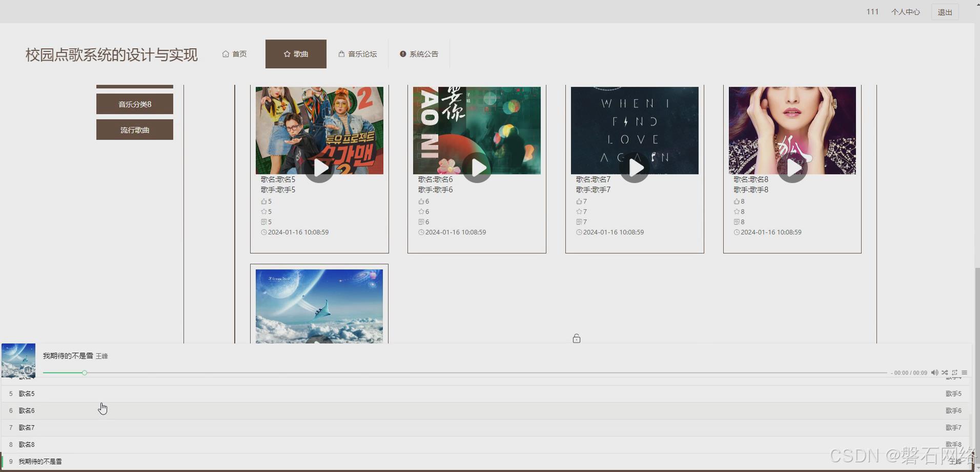Select playlist row 9 我期待的不是雪
The image size is (980, 472).
click(485, 461)
